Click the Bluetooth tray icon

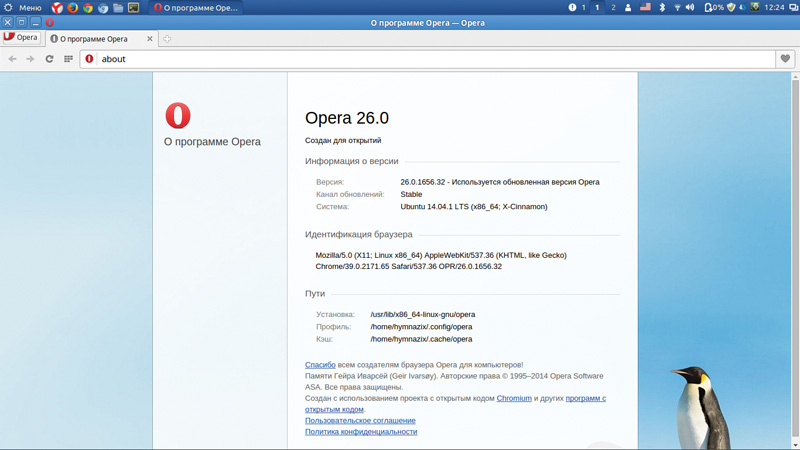(x=661, y=7)
